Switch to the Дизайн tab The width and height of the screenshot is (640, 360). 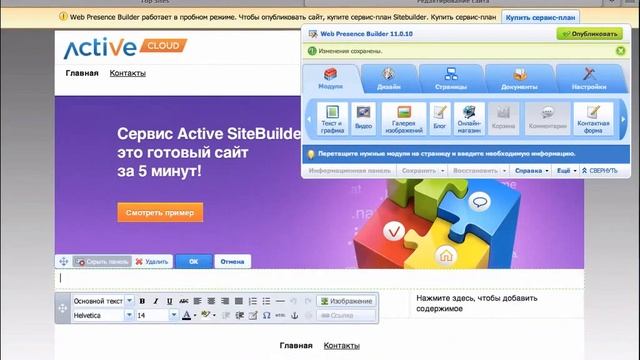389,78
